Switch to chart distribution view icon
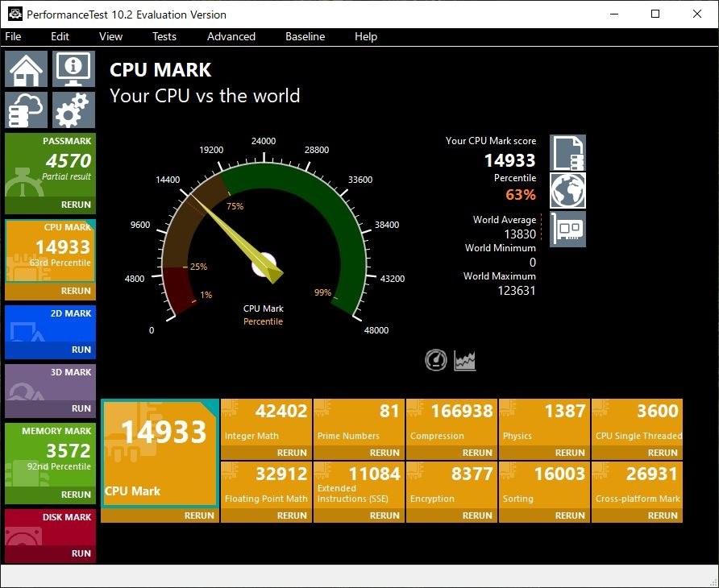 464,360
